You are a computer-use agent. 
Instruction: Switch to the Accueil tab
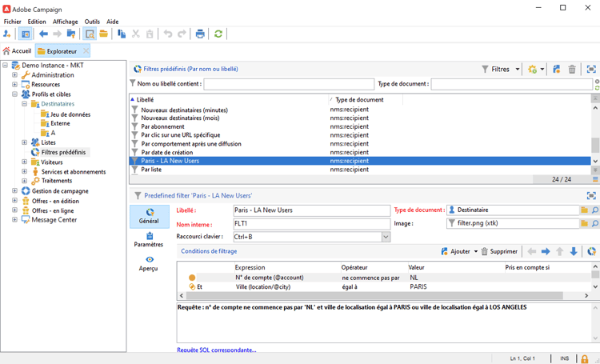18,51
